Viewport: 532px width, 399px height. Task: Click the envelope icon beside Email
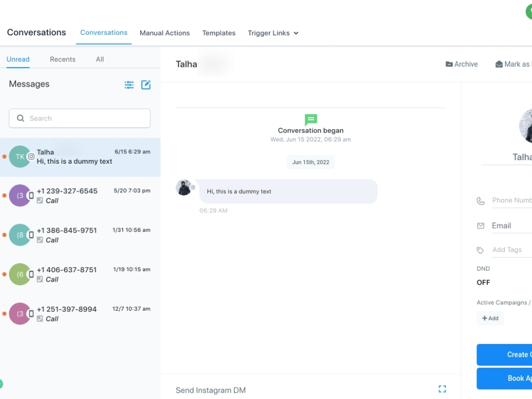click(x=481, y=225)
